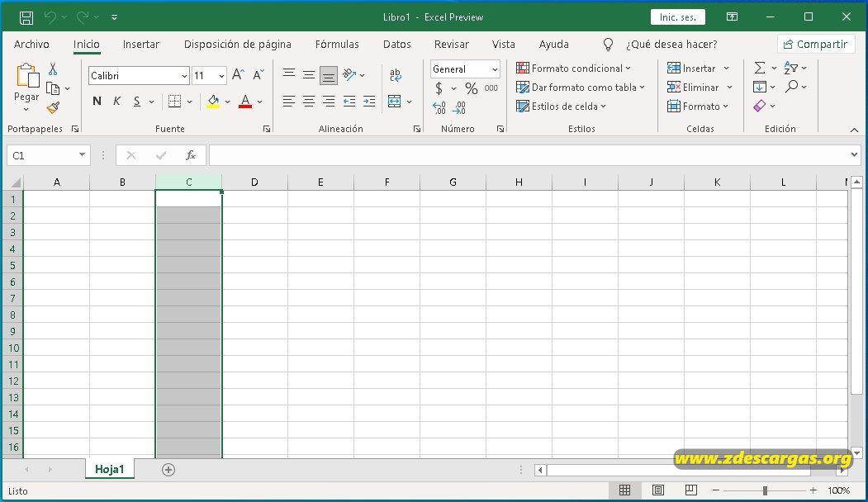Click the Clear eraser icon

[760, 106]
